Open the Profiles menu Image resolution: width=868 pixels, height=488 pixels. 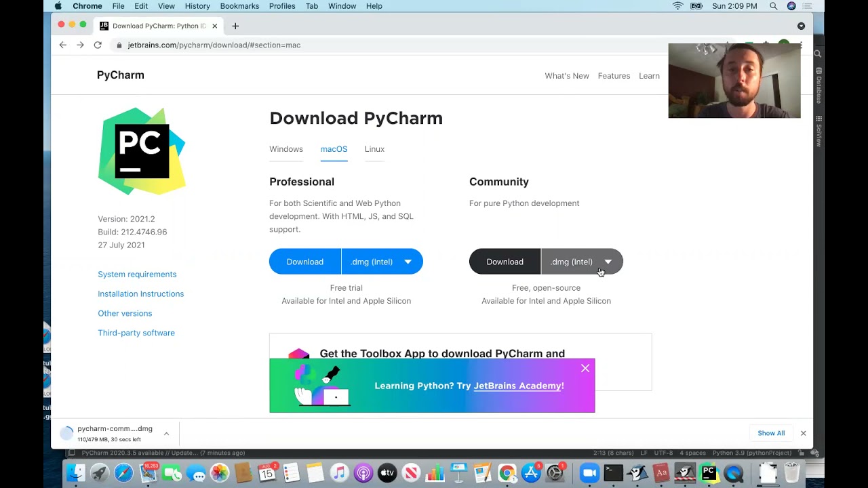[282, 6]
